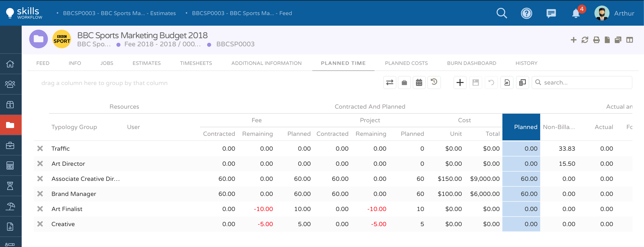The image size is (644, 247).
Task: Click the export file toolbar button
Action: coord(507,83)
